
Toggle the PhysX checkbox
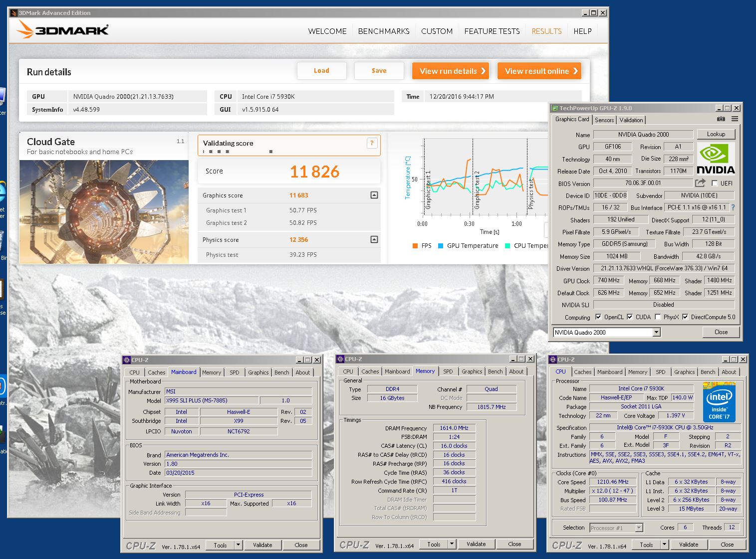tap(658, 317)
